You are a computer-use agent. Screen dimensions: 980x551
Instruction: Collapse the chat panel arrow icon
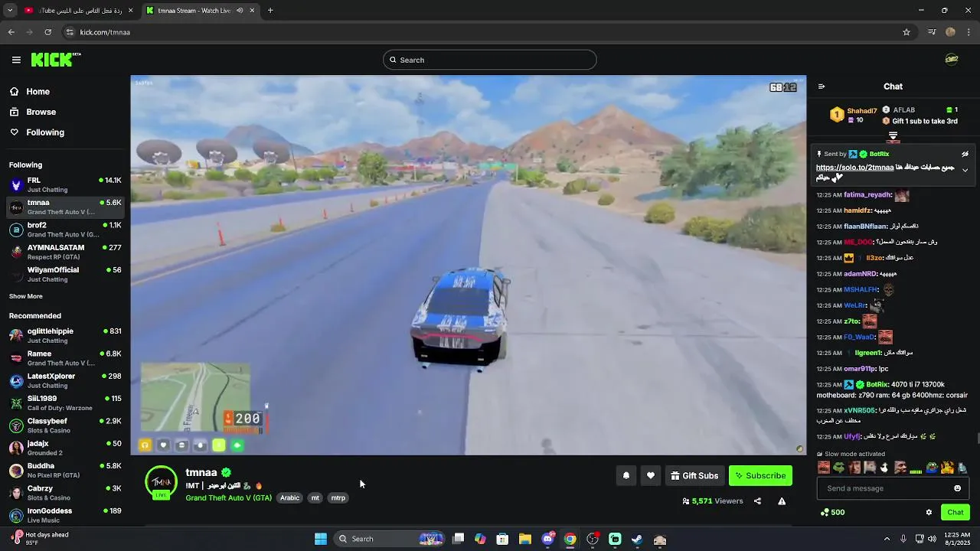click(x=822, y=86)
